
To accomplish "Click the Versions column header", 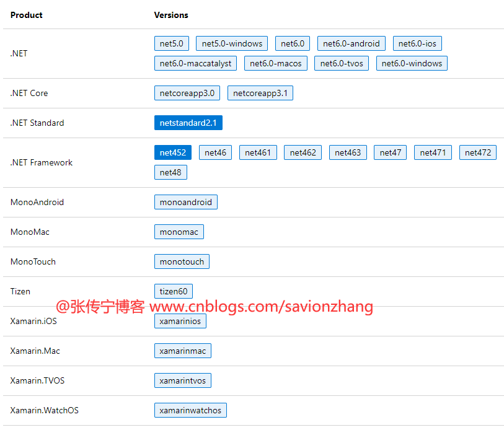I will [171, 15].
